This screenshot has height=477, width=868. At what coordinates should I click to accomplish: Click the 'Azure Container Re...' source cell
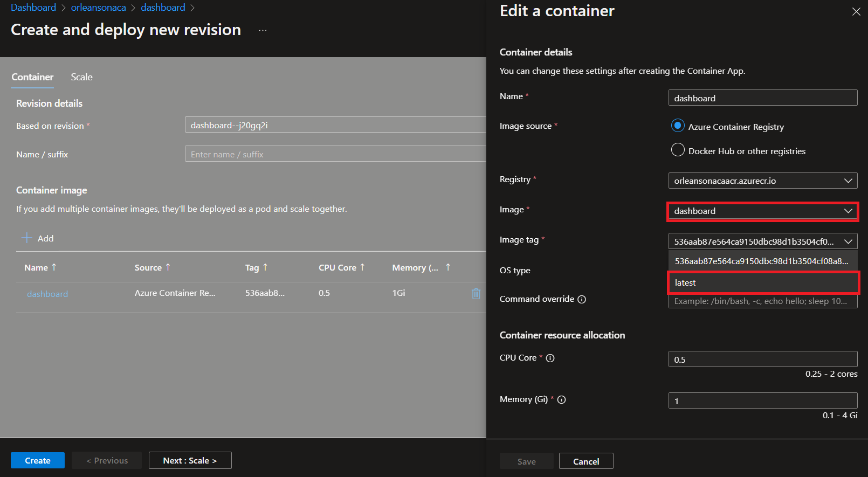click(175, 293)
